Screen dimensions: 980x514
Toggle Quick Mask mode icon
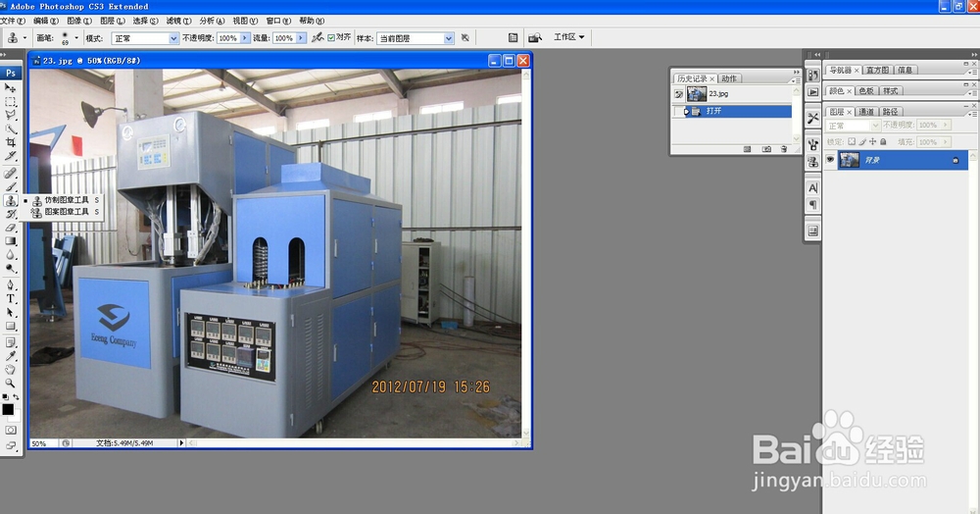click(11, 431)
